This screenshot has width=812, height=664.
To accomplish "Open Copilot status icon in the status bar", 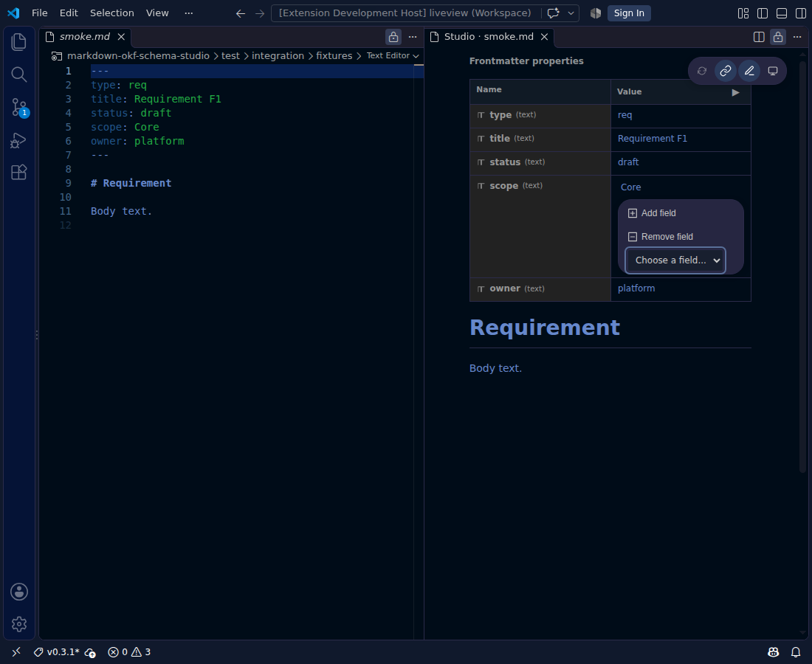I will click(x=773, y=652).
